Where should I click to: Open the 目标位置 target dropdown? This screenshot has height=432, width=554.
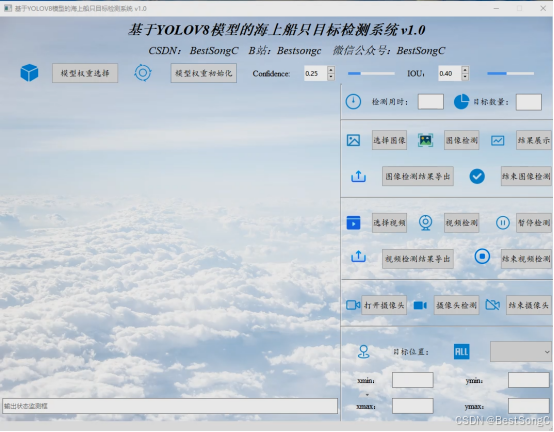(x=521, y=352)
